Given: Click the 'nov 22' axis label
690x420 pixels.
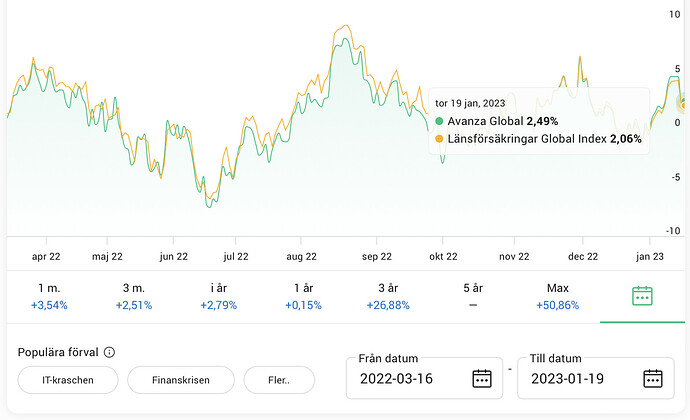Looking at the screenshot, I should pos(514,257).
